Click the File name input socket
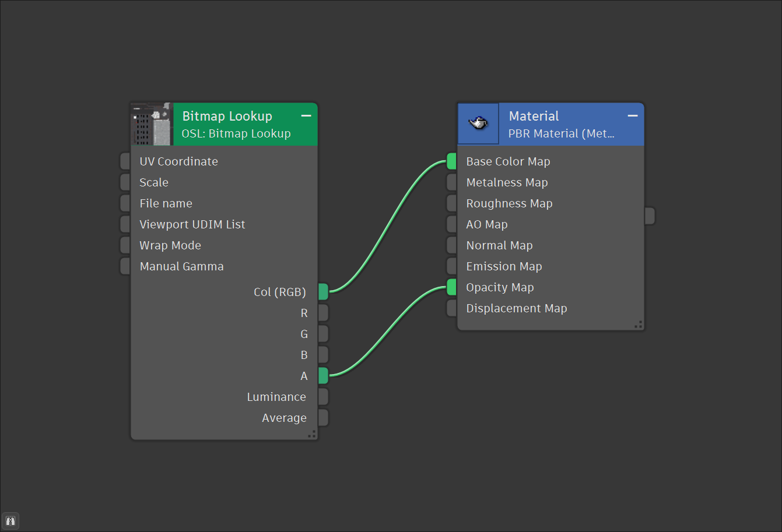Image resolution: width=782 pixels, height=532 pixels. click(125, 203)
